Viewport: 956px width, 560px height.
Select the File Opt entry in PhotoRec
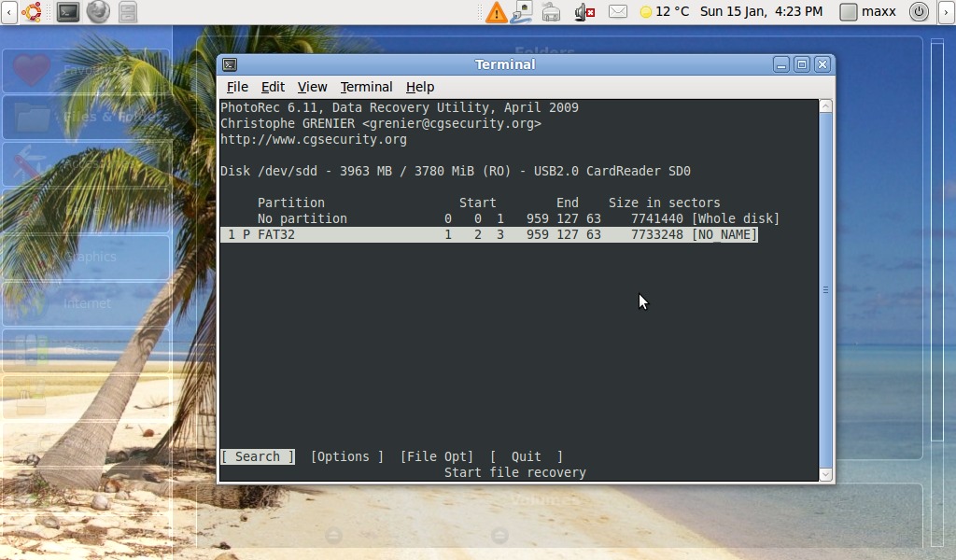coord(437,456)
